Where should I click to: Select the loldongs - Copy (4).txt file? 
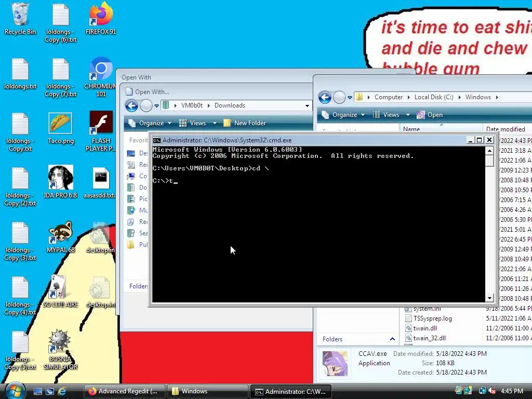20,296
